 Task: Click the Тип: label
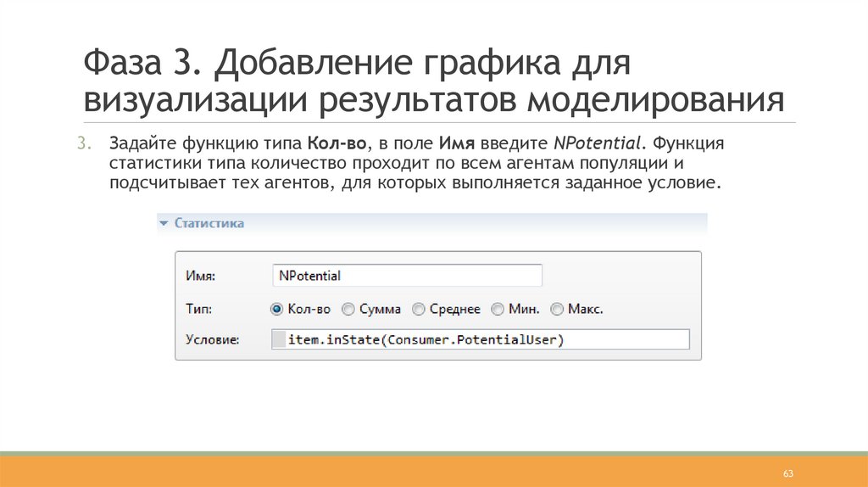198,309
